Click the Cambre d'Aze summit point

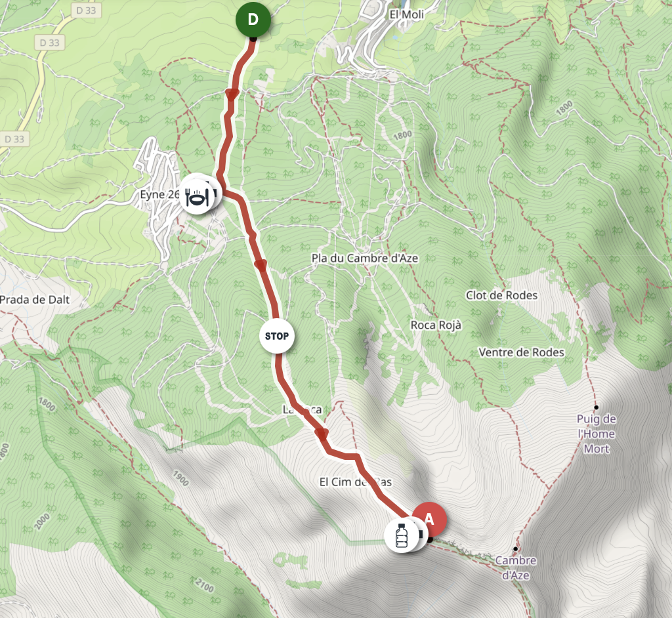pyautogui.click(x=515, y=548)
